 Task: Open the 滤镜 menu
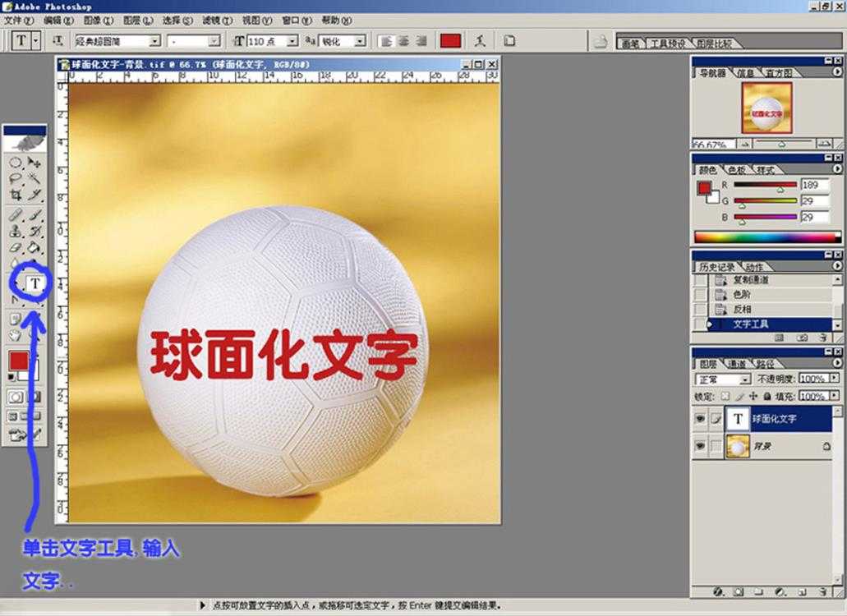click(217, 21)
